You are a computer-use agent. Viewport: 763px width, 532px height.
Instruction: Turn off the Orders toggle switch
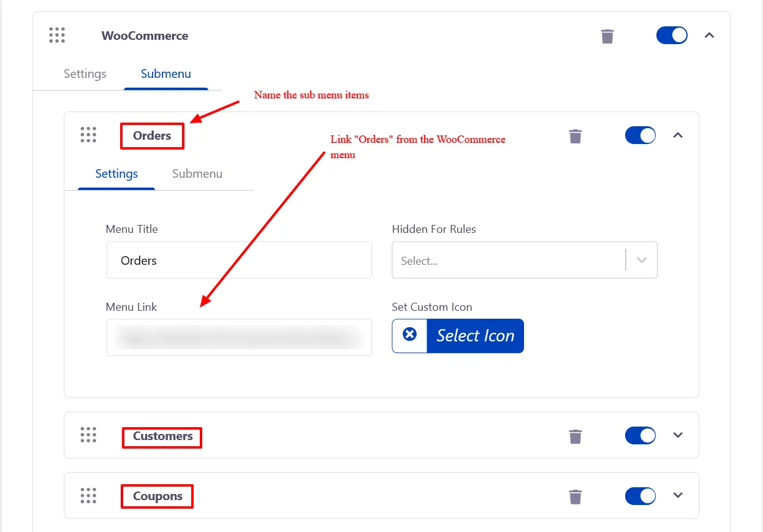[640, 135]
